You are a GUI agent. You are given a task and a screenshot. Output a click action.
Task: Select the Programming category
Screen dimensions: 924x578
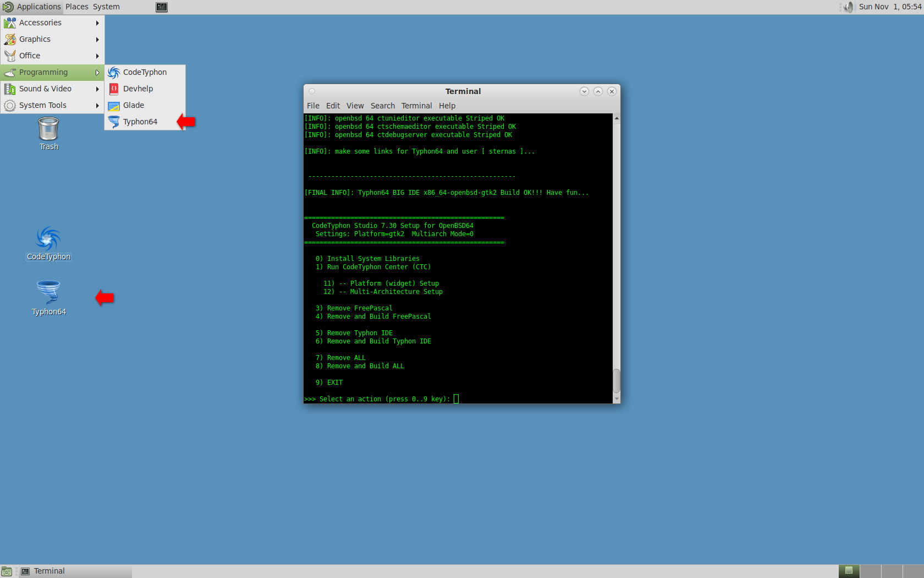click(52, 72)
